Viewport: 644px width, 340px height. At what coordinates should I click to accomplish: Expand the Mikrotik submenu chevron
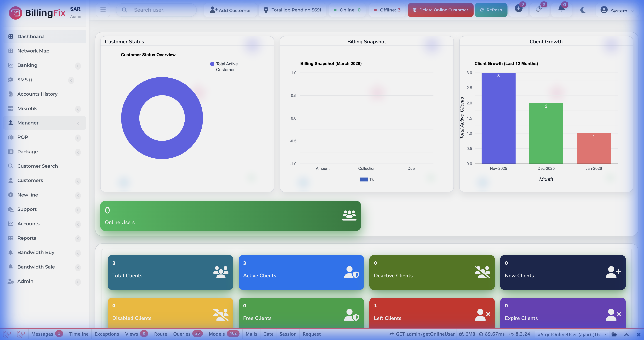[78, 109]
